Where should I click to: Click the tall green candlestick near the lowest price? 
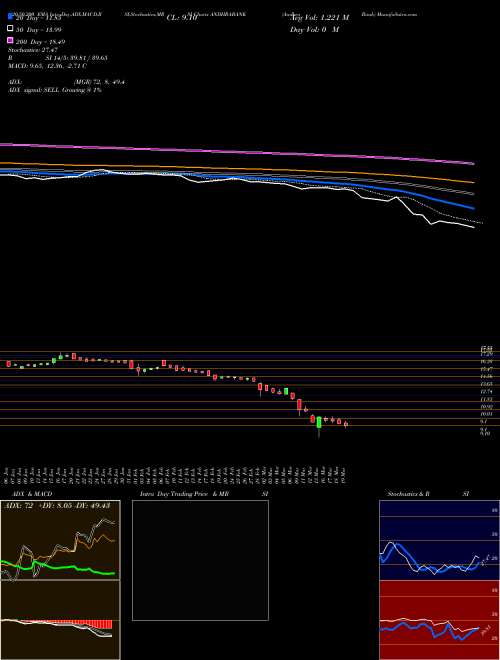tap(319, 423)
